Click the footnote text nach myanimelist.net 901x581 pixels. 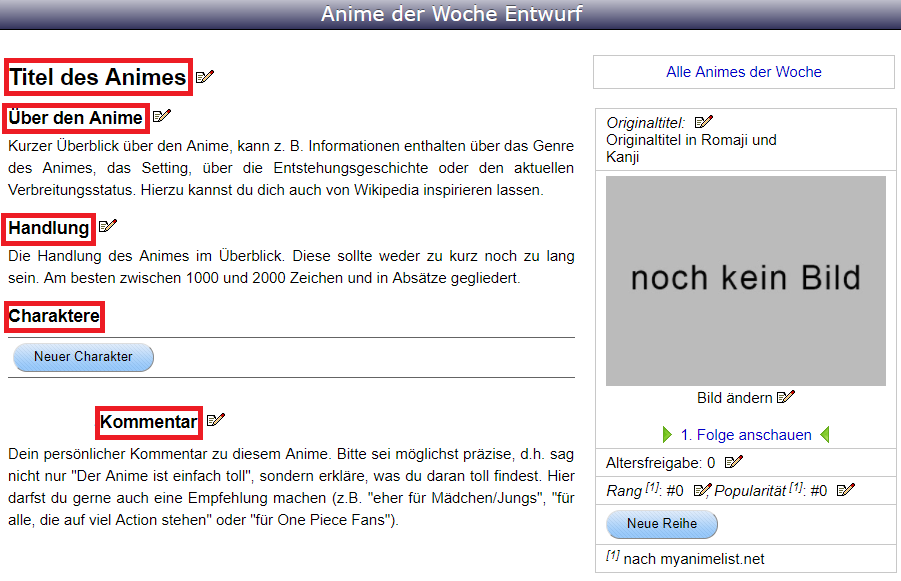point(694,559)
